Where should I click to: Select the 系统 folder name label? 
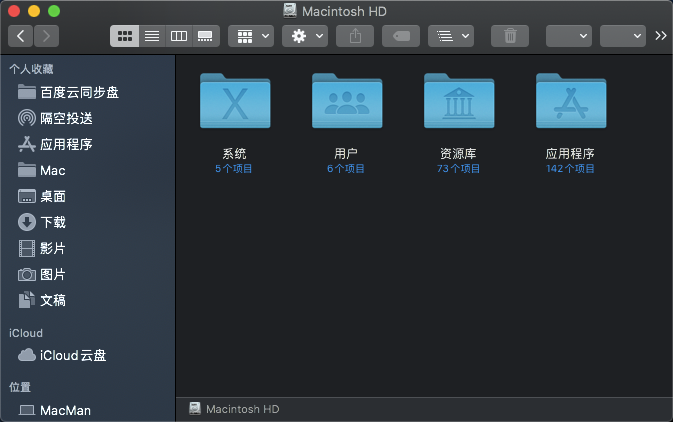[234, 154]
